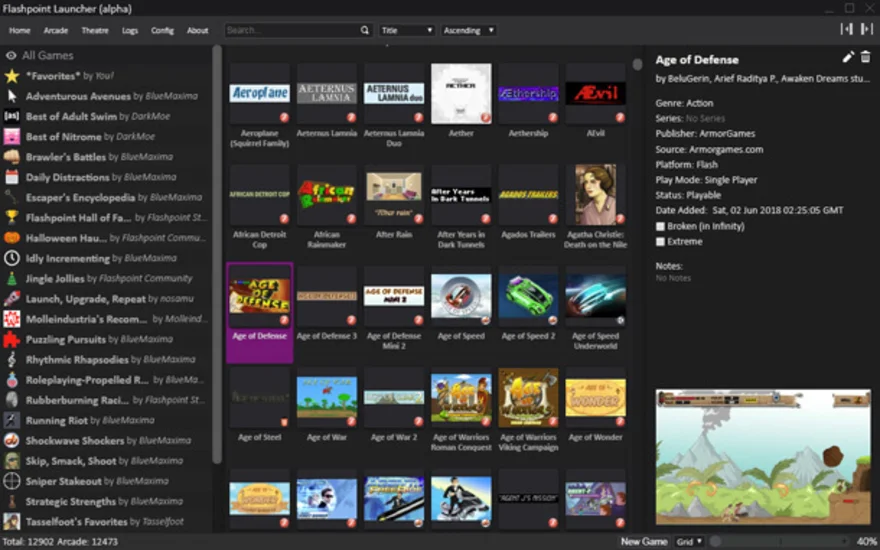Click the New Game button
The height and width of the screenshot is (550, 880).
[x=644, y=542]
